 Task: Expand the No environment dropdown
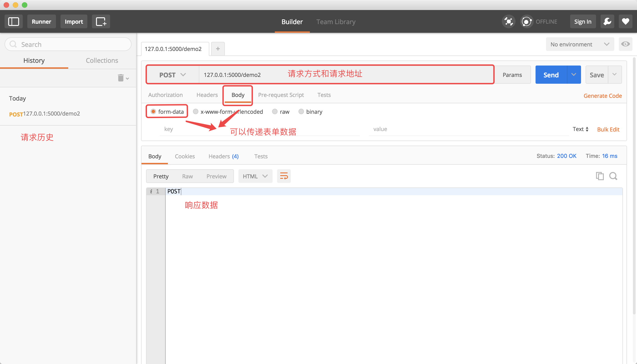click(x=579, y=44)
